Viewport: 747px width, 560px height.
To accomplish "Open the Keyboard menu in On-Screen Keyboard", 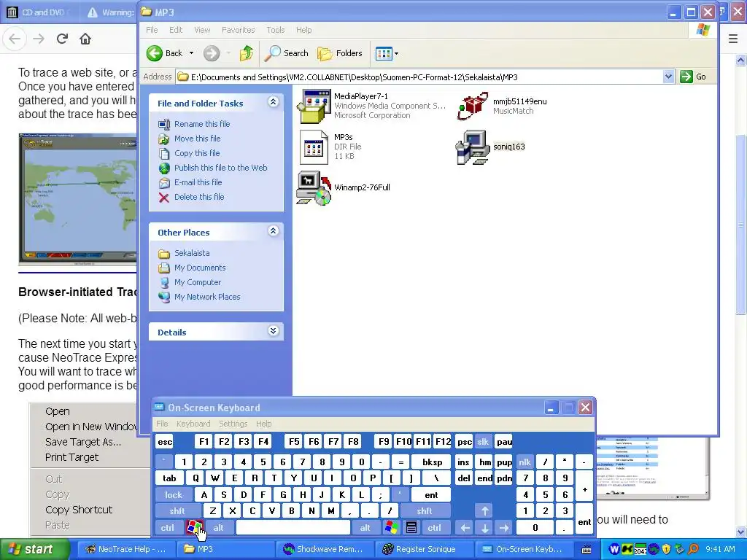I will click(x=193, y=424).
